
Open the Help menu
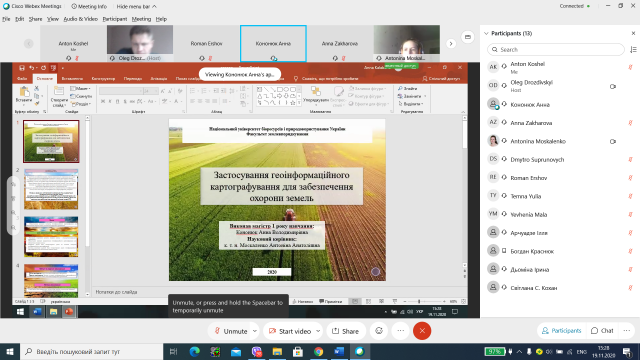(161, 19)
